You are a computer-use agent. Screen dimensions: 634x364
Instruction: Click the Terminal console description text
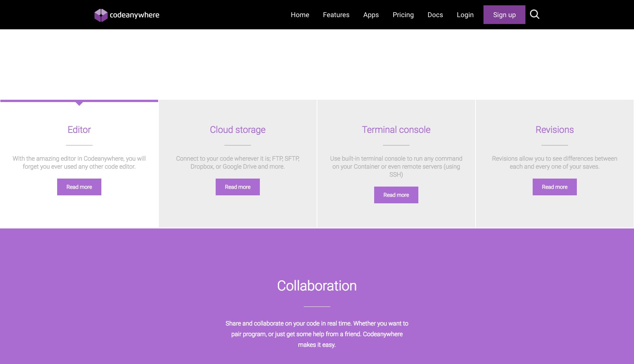tap(396, 166)
